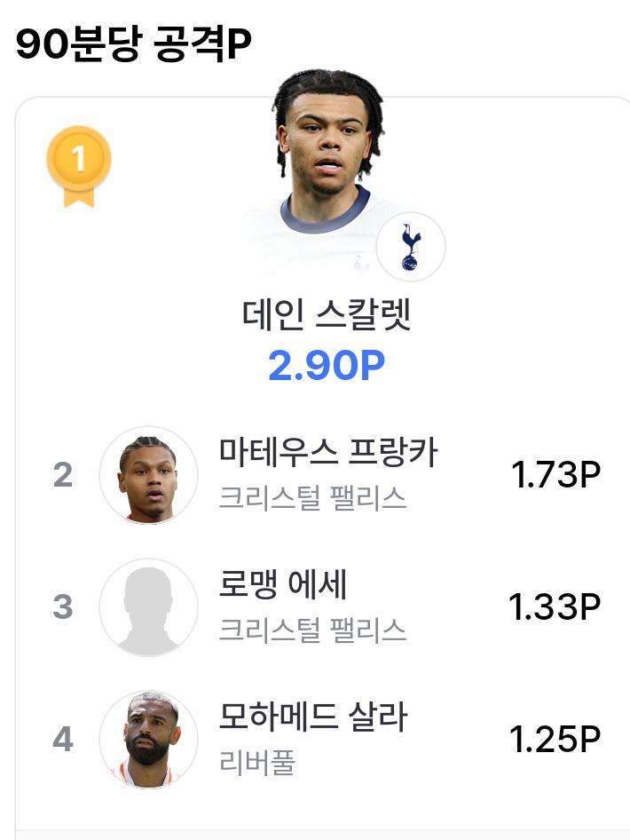This screenshot has height=840, width=630.
Task: Tap the gray placeholder avatar of 로맹 에세
Action: 148,607
